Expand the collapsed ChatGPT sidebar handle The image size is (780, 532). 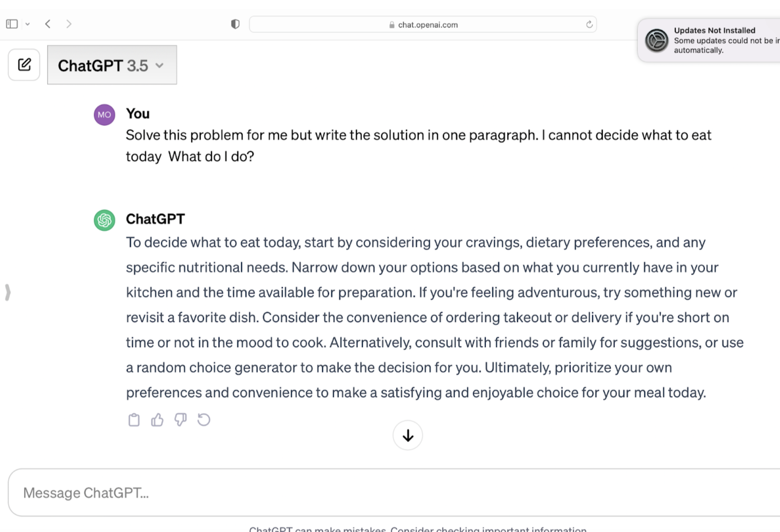(x=8, y=292)
